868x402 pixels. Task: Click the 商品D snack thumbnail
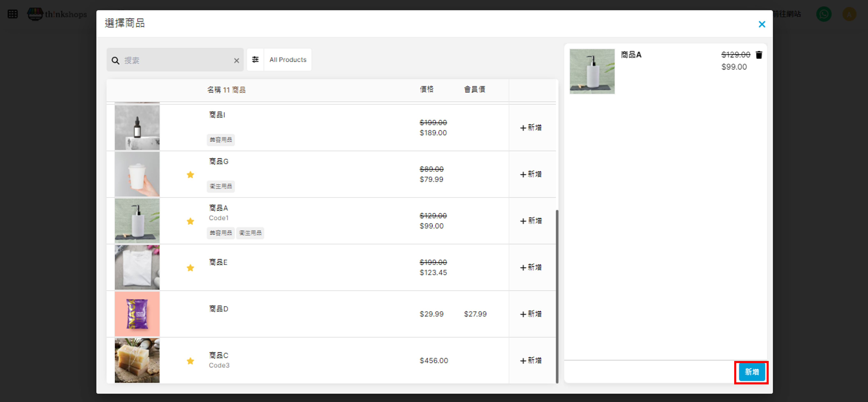point(137,314)
